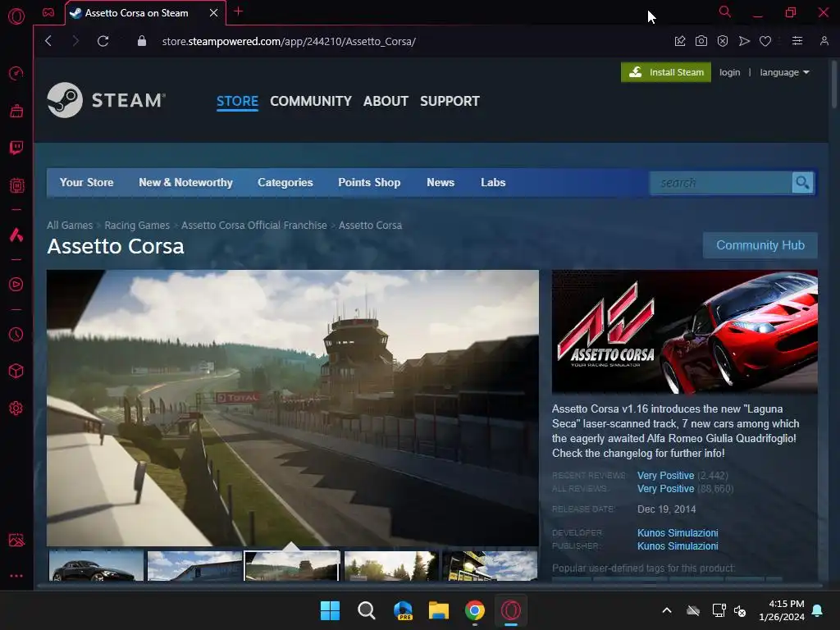Open GX Cleaner icon in sidebar
Image resolution: width=840 pixels, height=630 pixels.
pos(16,111)
